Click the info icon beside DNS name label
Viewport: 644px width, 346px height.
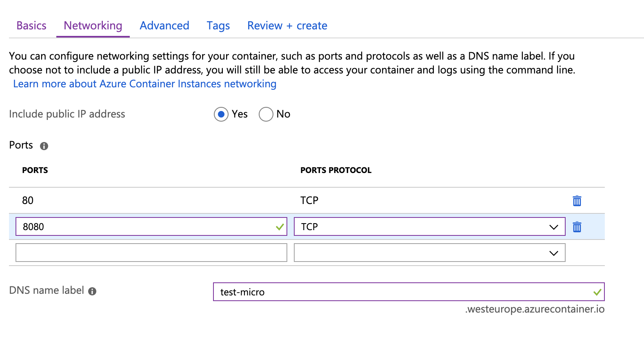(x=92, y=291)
